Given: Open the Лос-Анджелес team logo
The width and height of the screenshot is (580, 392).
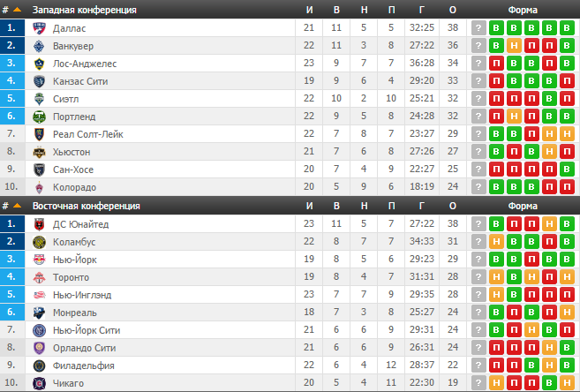Looking at the screenshot, I should point(39,64).
